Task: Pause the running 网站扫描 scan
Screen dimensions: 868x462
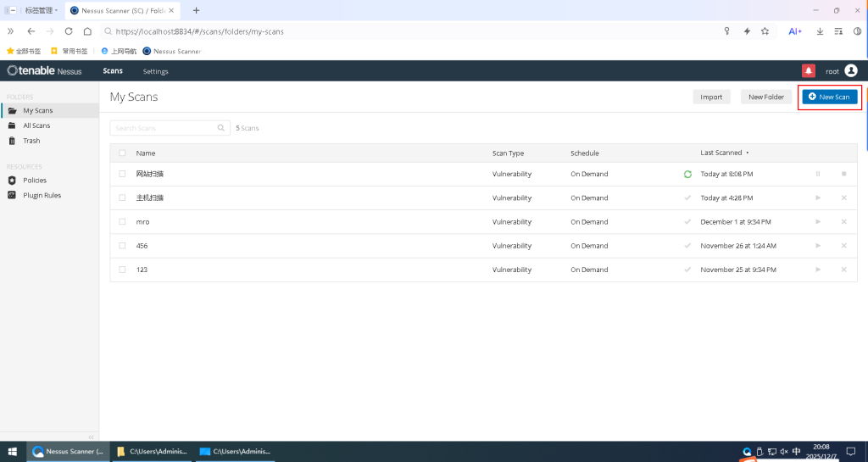Action: 818,174
